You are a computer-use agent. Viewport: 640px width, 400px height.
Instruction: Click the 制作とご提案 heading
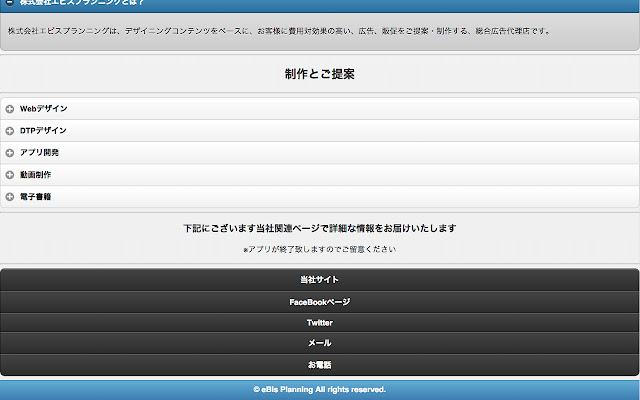pos(319,74)
